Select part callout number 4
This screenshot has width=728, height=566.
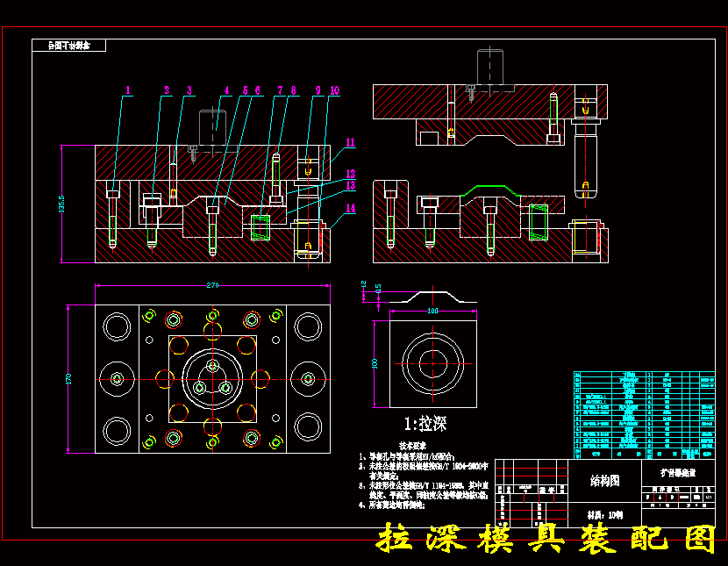[x=226, y=90]
